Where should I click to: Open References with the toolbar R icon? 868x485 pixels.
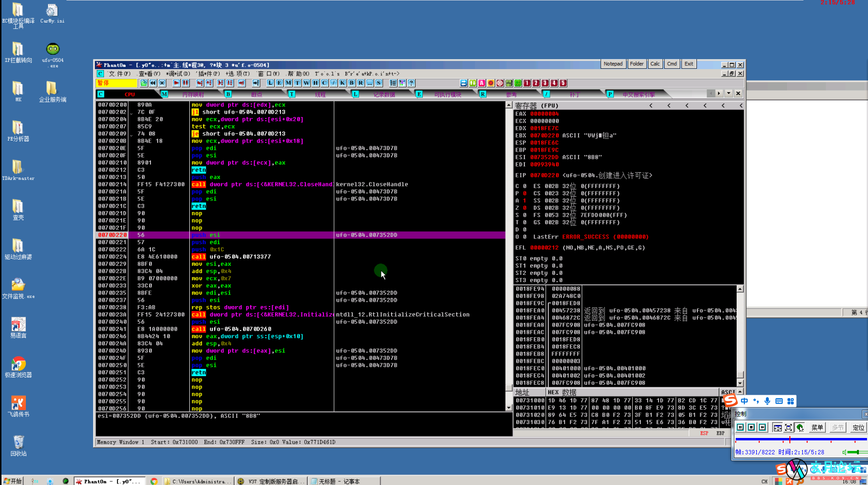[x=360, y=83]
